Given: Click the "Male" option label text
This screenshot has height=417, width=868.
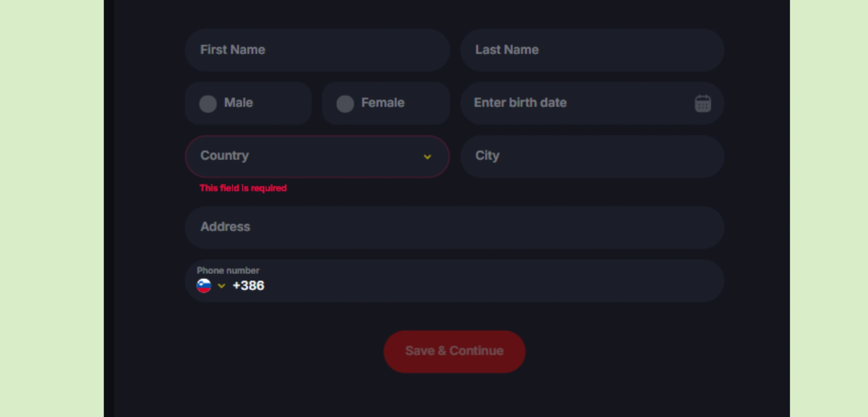Looking at the screenshot, I should tap(238, 103).
